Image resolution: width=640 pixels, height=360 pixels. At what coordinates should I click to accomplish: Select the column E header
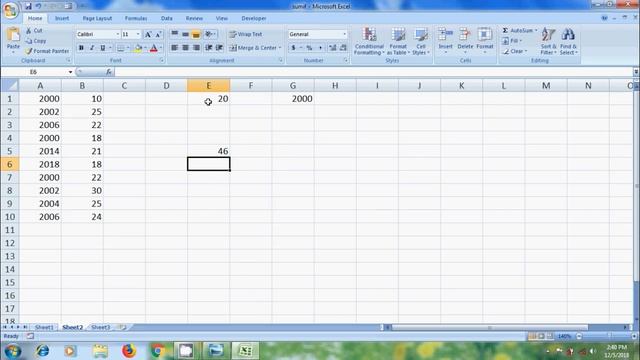(209, 85)
